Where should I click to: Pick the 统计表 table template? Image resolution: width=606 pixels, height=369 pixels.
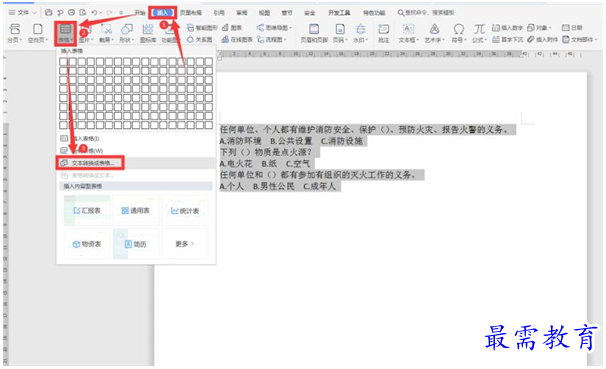tap(185, 211)
